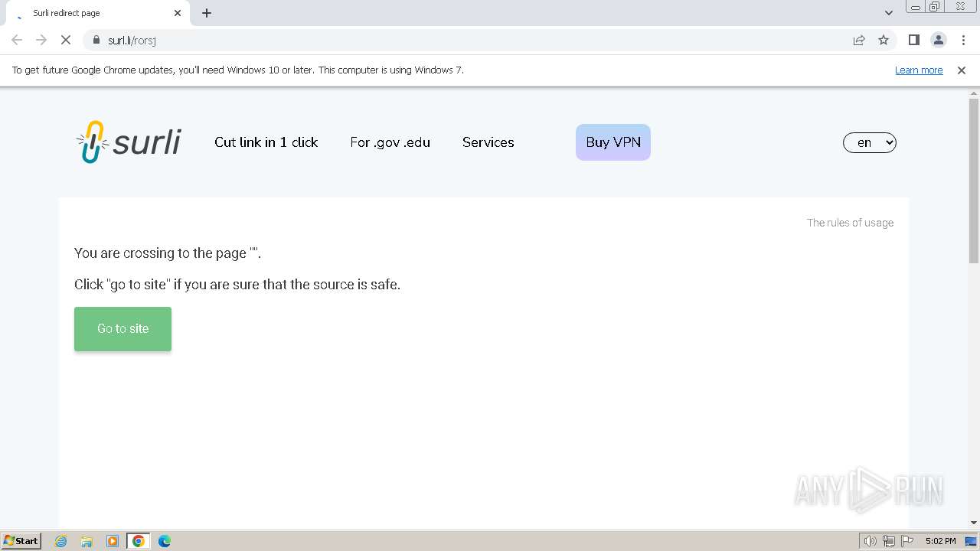The image size is (980, 551).
Task: Click the Action Center flag icon
Action: point(907,541)
